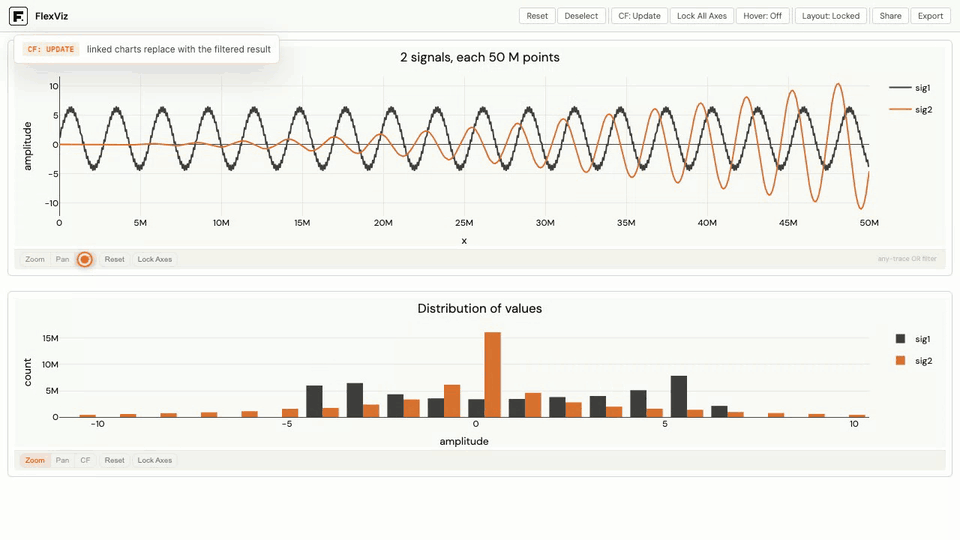Click the -10 tick label on the distribution x axis
960x540 pixels.
[97, 424]
